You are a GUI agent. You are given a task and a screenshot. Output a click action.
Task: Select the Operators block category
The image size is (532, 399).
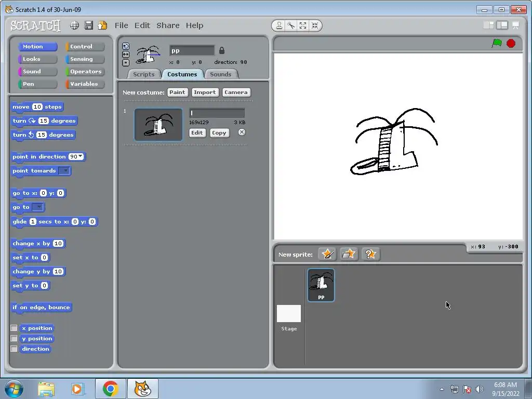point(85,72)
